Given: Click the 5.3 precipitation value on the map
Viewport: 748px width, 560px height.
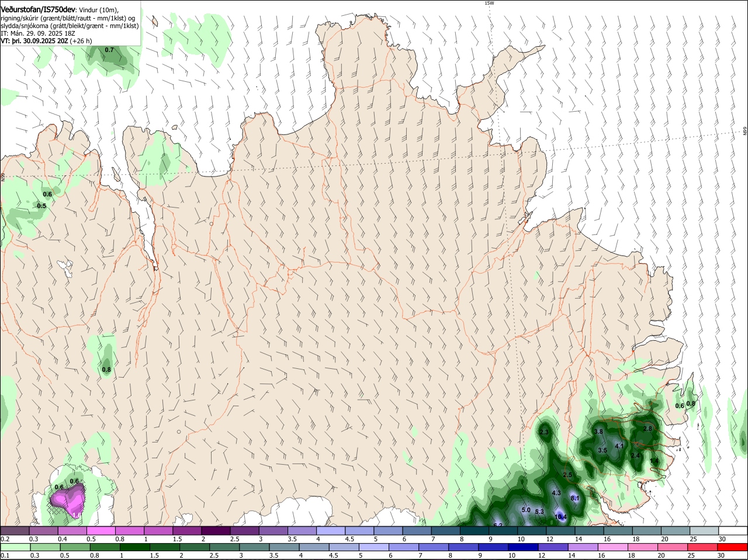Looking at the screenshot, I should pyautogui.click(x=539, y=512).
